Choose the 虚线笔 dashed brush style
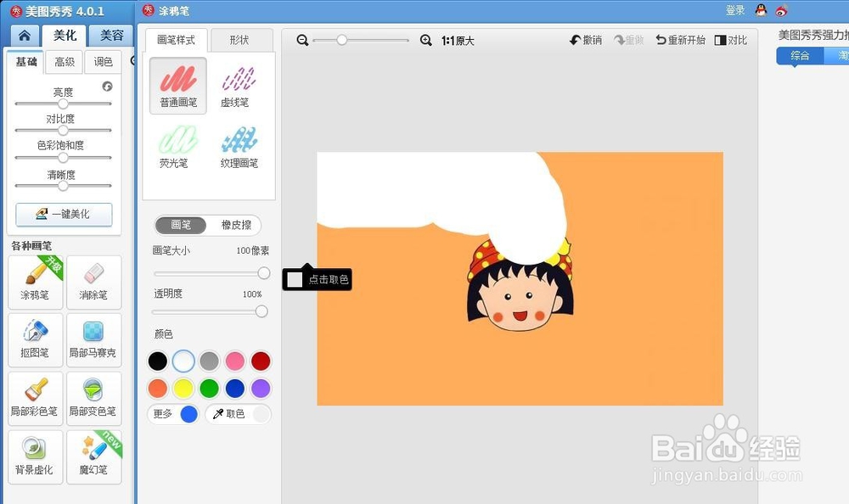This screenshot has width=849, height=504. click(x=239, y=87)
